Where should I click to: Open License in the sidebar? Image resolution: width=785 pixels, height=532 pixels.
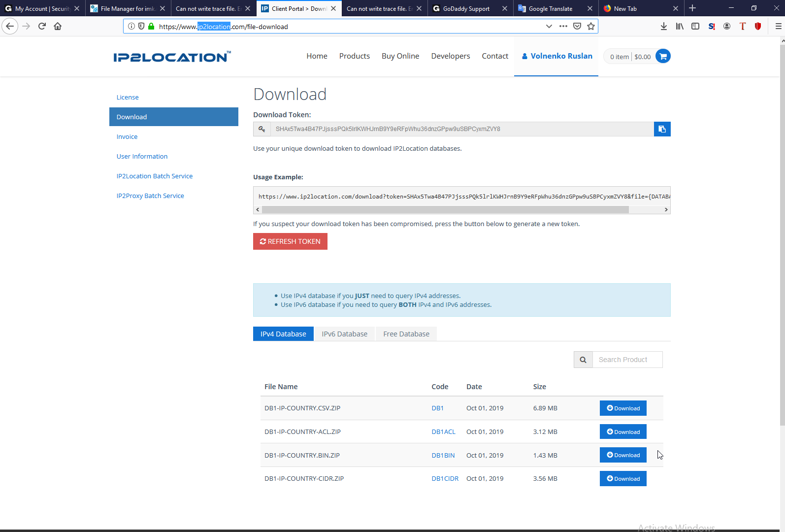[x=128, y=97]
